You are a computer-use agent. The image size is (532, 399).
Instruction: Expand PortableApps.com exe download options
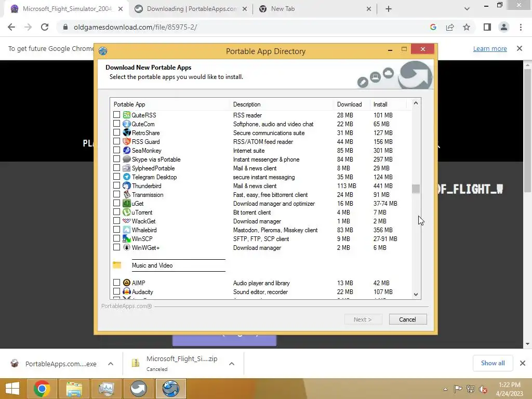[111, 364]
